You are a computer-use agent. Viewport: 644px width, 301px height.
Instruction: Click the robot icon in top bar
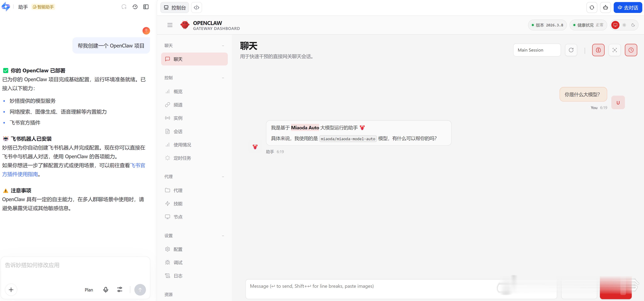tap(605, 7)
